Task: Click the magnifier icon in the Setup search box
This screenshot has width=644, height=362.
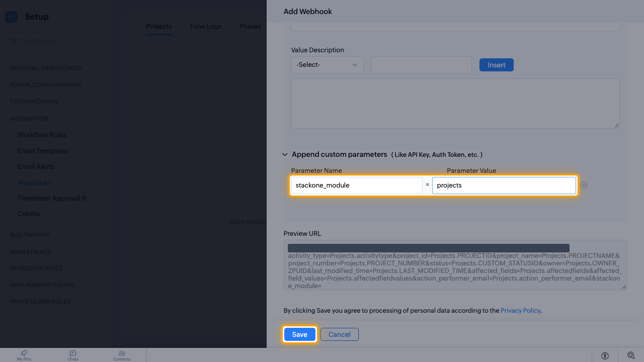Action: [14, 41]
